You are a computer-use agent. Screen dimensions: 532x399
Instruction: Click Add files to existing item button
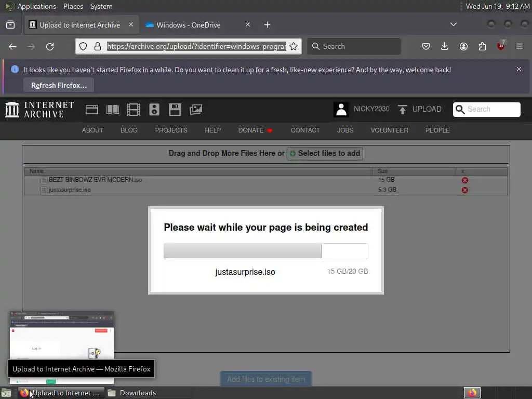click(x=266, y=379)
